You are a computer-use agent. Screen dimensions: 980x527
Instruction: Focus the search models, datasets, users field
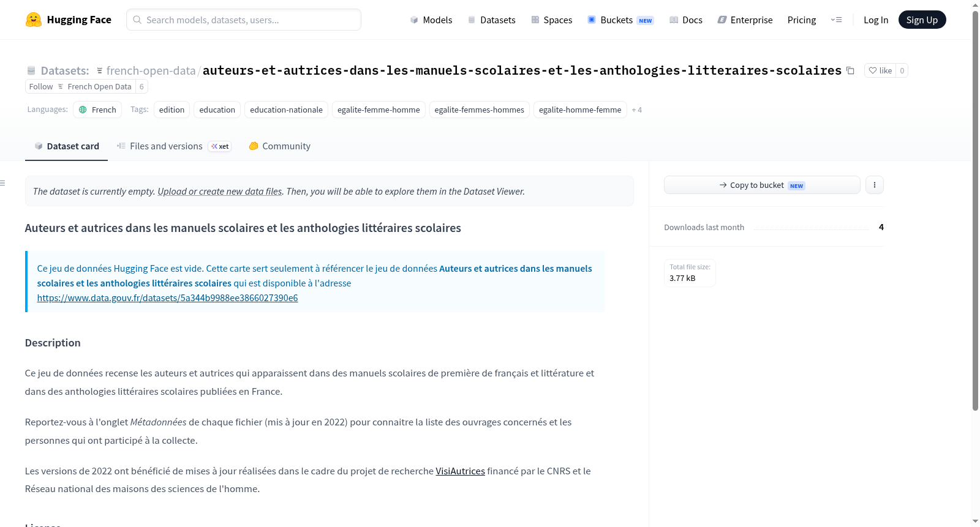pyautogui.click(x=244, y=20)
